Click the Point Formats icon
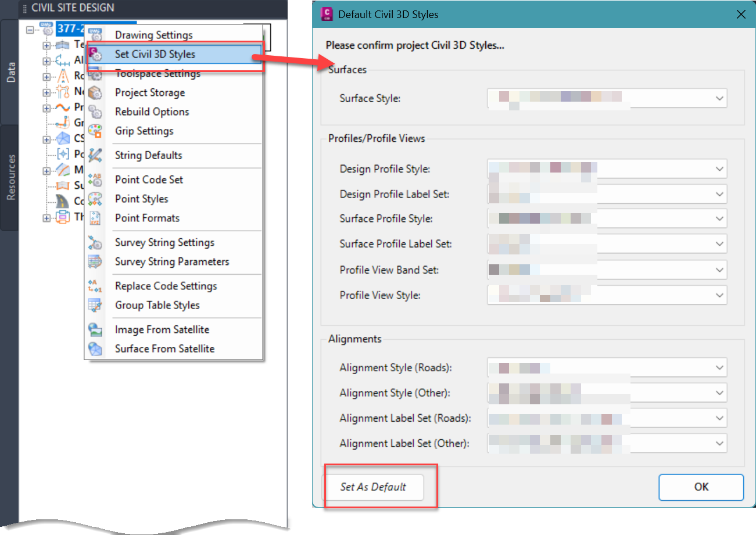 tap(95, 218)
